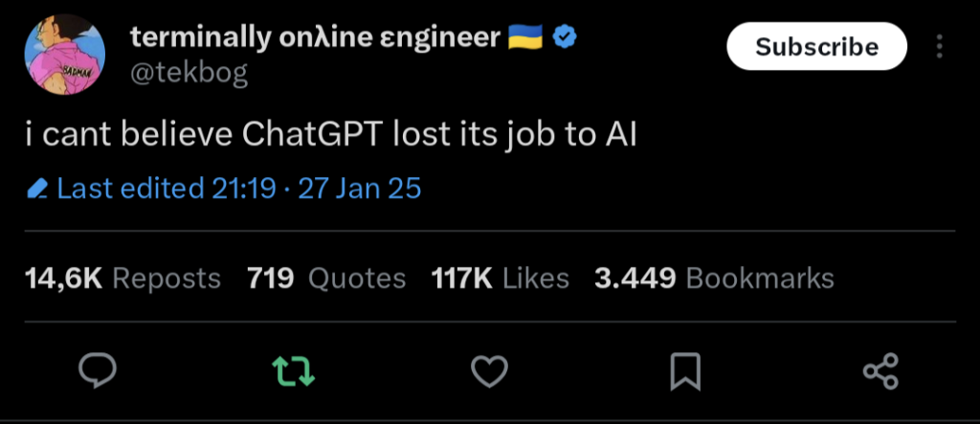The image size is (980, 424).
Task: Click the blue verified checkmark badge
Action: click(x=565, y=38)
